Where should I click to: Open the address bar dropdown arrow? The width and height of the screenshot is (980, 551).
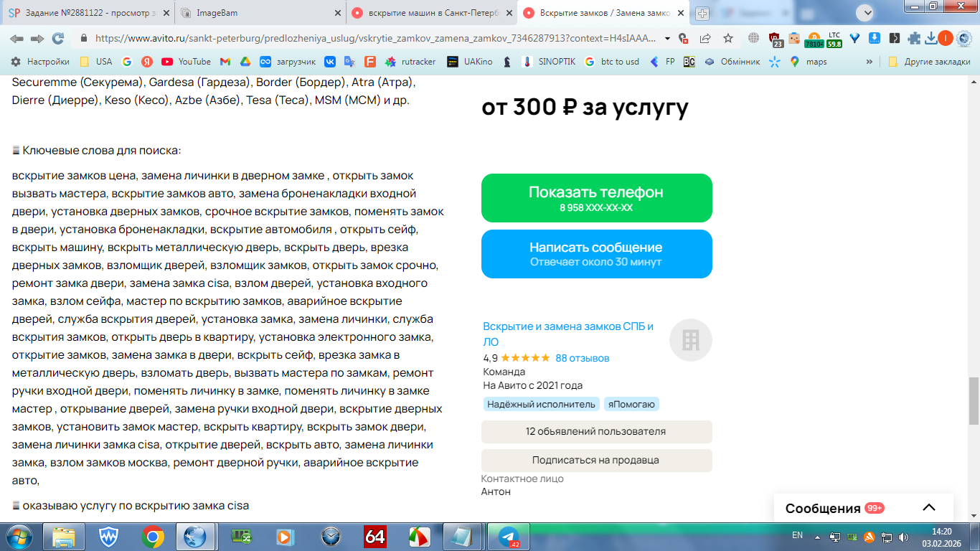tap(668, 39)
